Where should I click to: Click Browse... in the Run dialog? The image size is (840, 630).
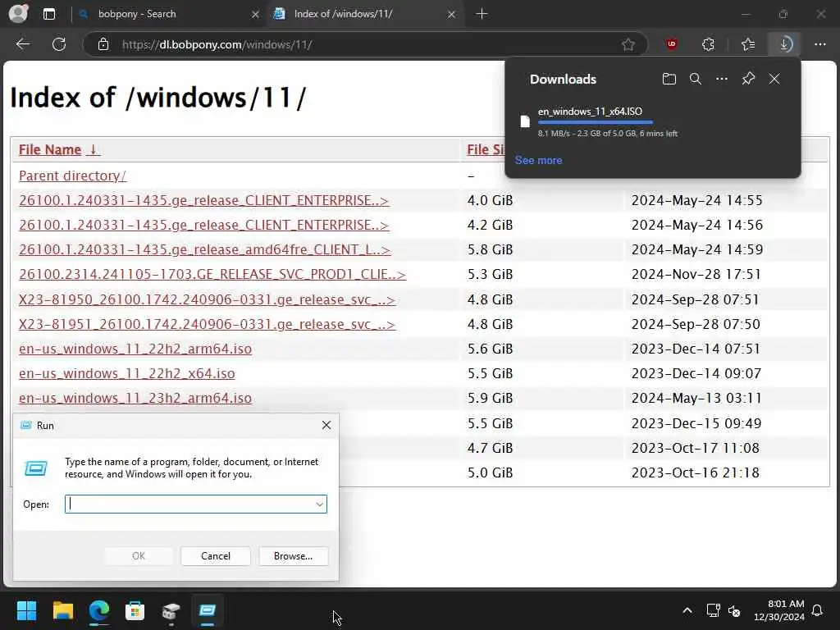293,556
